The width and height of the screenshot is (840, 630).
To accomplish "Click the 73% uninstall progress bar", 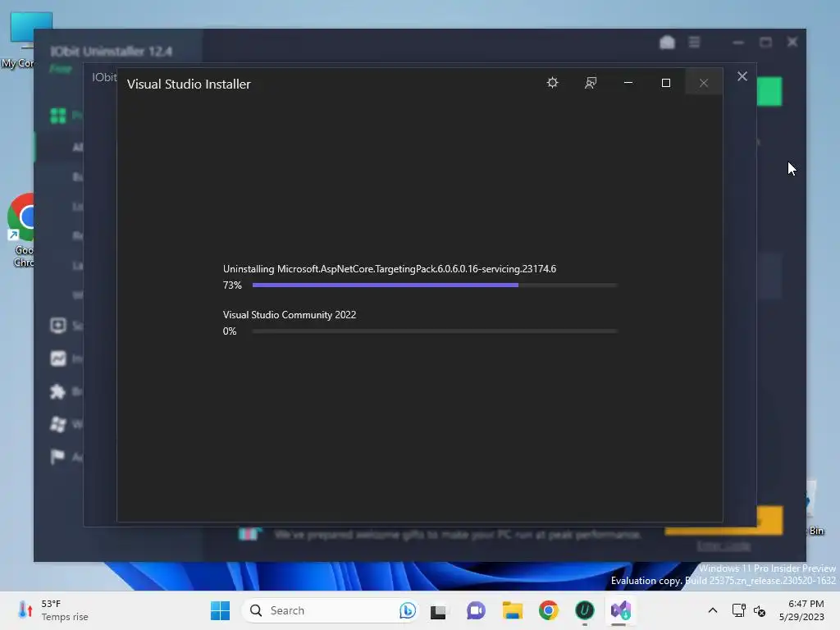I will [x=435, y=285].
